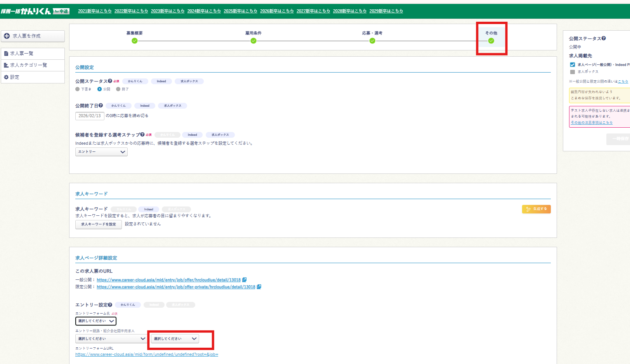Click the 応募・選考 progress step marker

pyautogui.click(x=372, y=41)
